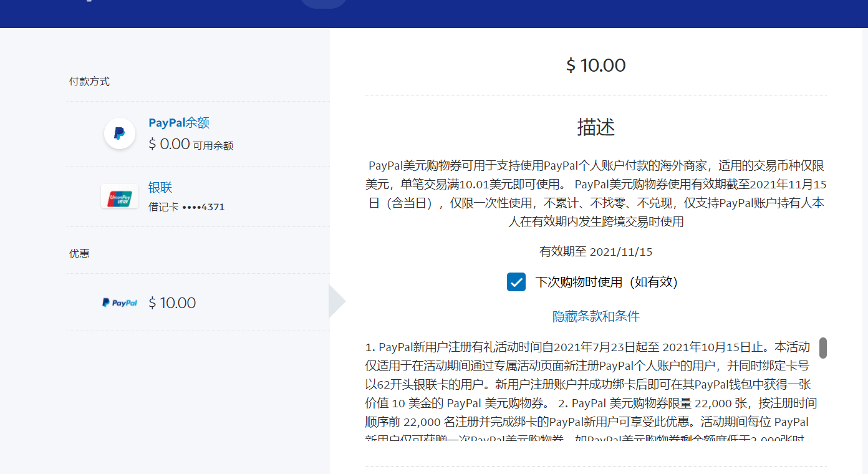Open the PayPal余额 payment method link

[179, 123]
